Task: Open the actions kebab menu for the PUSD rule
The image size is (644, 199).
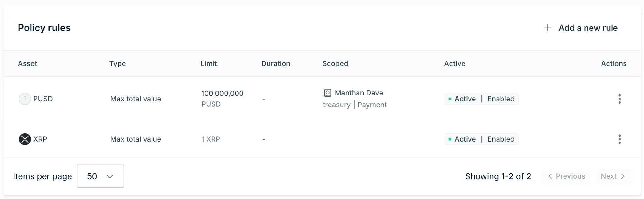Action: pos(619,99)
